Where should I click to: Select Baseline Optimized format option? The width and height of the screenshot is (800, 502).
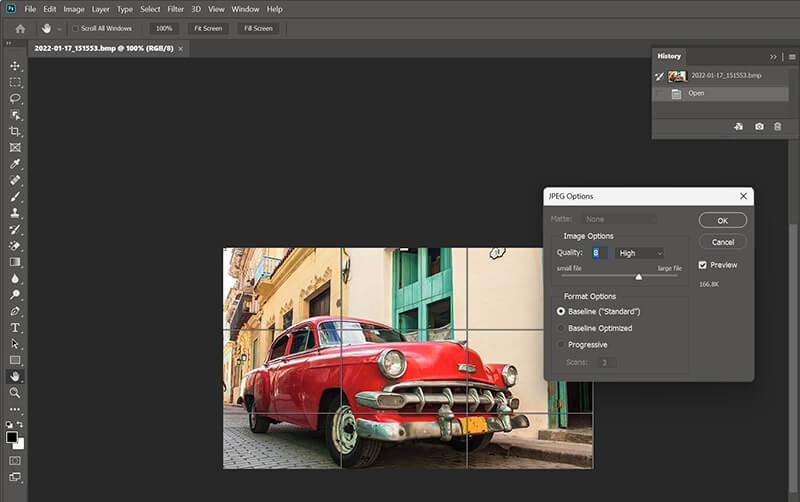(x=561, y=328)
